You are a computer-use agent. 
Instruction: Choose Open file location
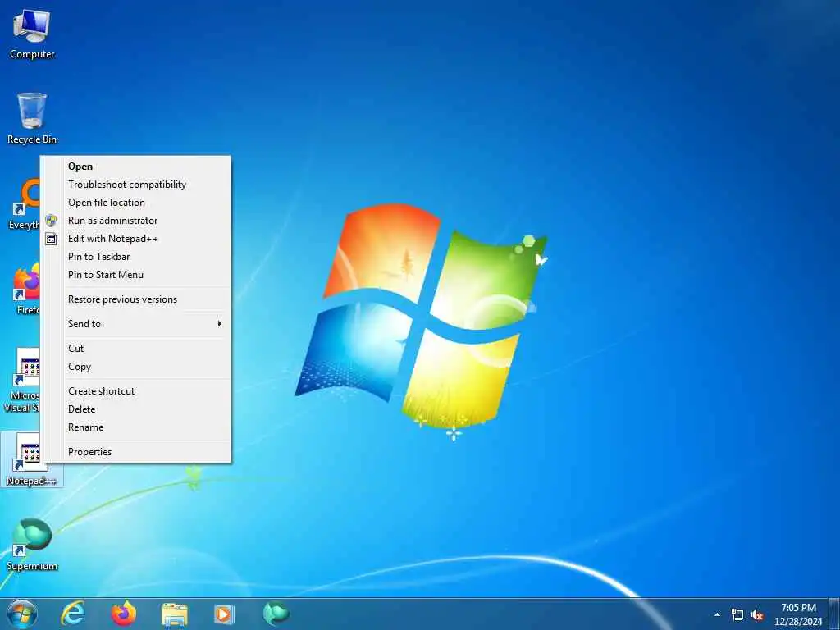(136, 203)
